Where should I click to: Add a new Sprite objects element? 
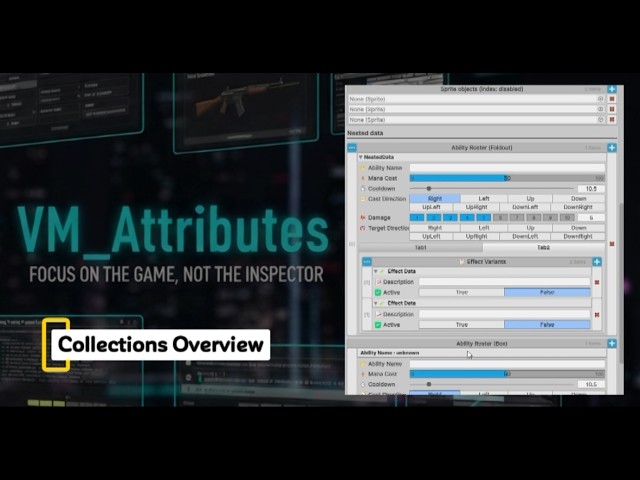(x=611, y=89)
